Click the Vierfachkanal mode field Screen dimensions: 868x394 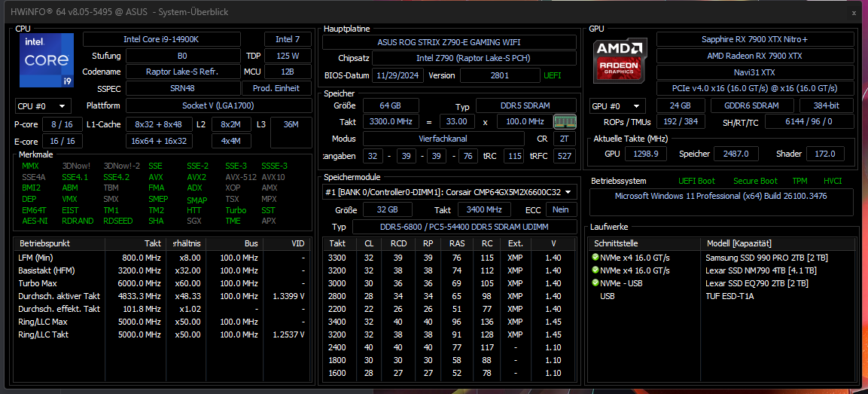pos(443,139)
